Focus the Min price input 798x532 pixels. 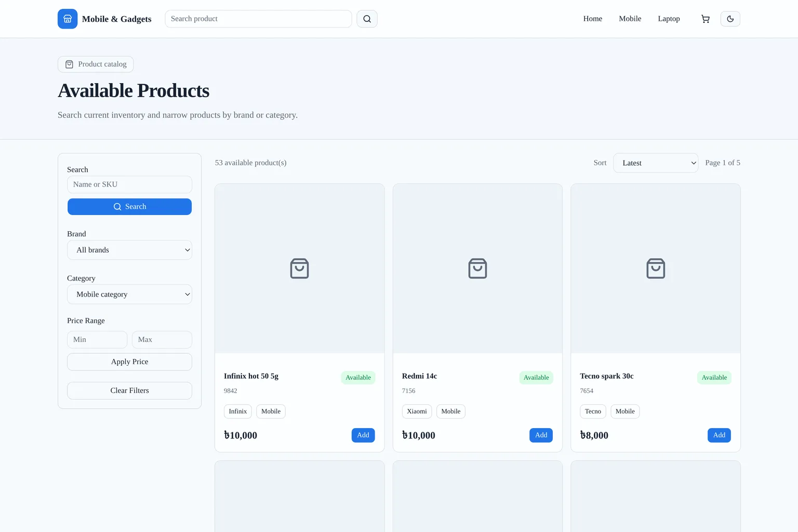97,340
